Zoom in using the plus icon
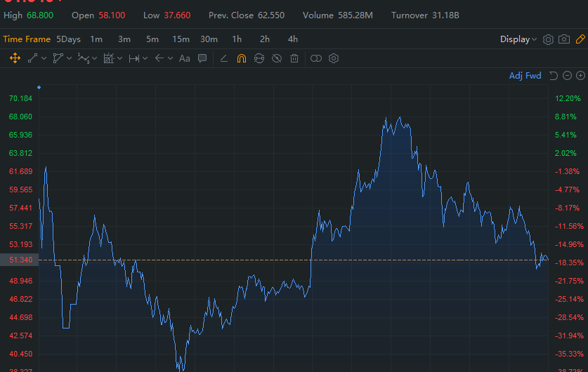Viewport: 588px width, 372px height. tap(580, 76)
